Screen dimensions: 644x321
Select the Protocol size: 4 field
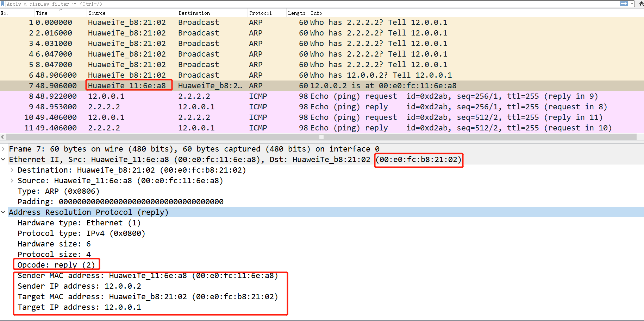(x=54, y=255)
